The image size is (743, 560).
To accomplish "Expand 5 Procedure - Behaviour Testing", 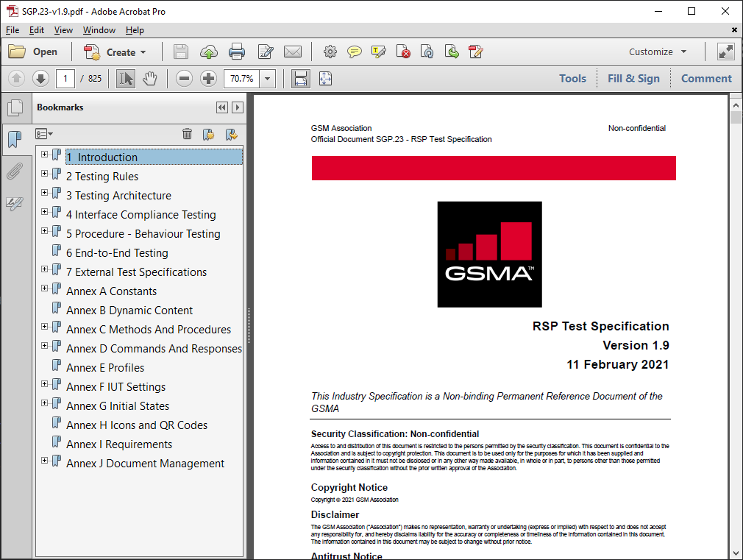I will coord(45,230).
